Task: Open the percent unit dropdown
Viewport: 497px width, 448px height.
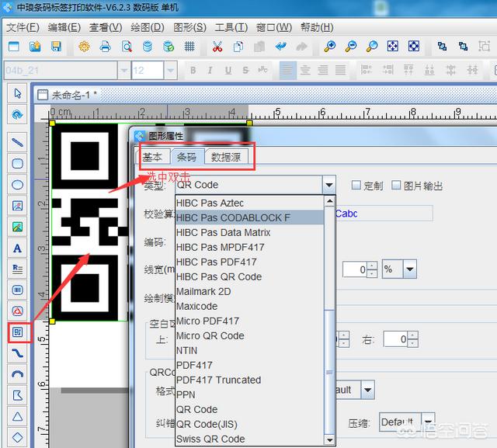Action: pos(408,269)
